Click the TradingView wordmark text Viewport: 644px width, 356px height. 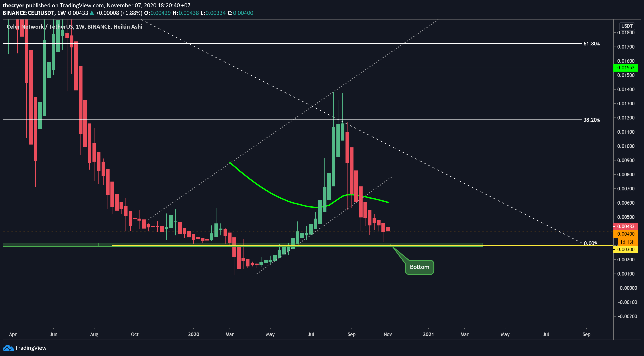point(31,348)
